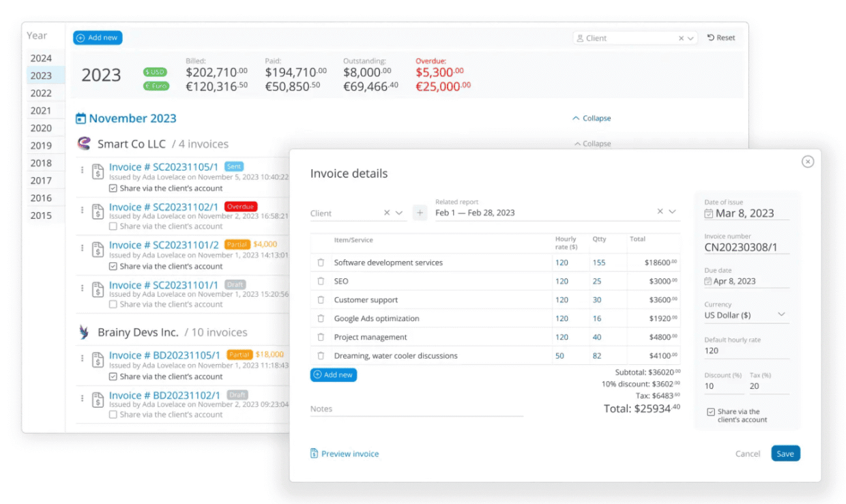Image resolution: width=846 pixels, height=504 pixels.
Task: Click the Save button
Action: [x=785, y=454]
